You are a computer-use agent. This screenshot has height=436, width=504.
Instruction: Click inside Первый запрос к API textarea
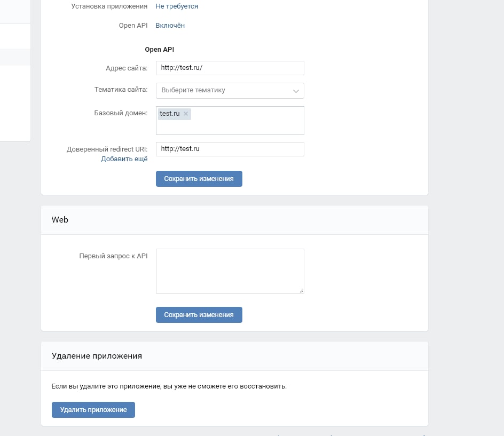tap(230, 271)
